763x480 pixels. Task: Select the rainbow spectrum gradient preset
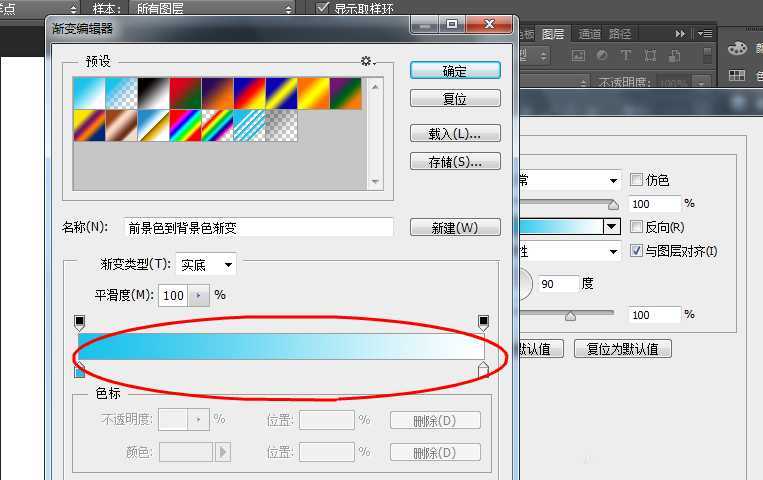pos(185,125)
